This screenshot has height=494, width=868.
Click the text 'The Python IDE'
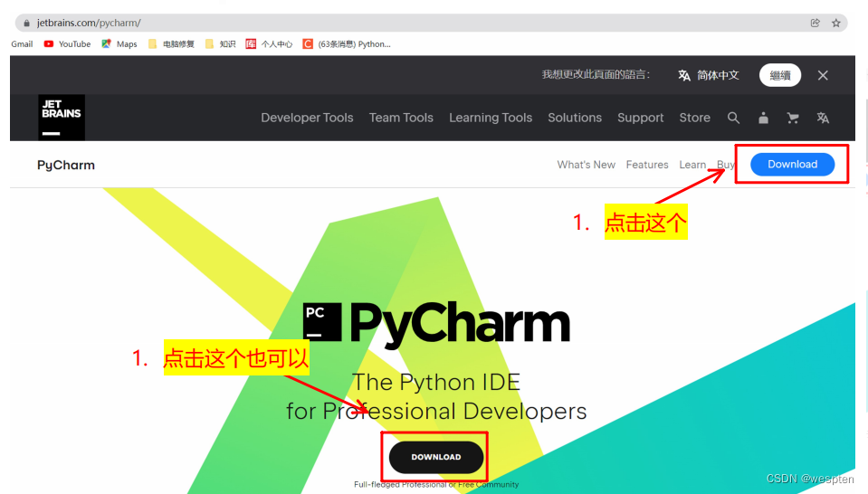[436, 382]
